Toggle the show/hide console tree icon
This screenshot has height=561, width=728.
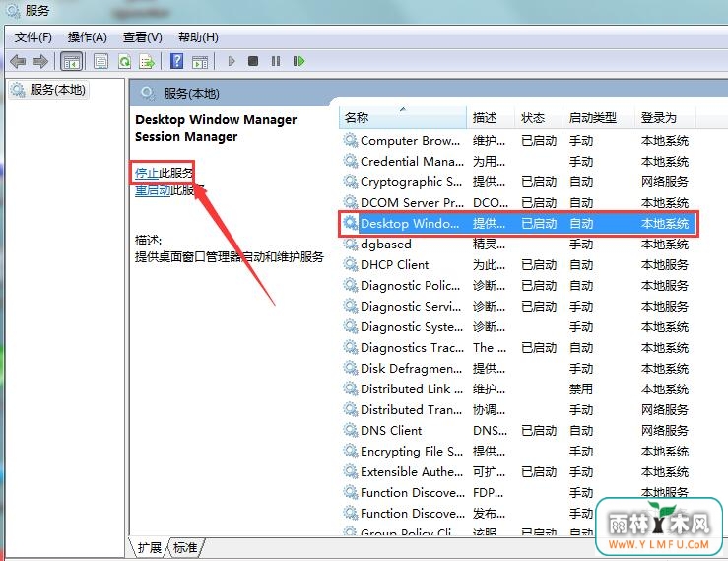click(72, 61)
